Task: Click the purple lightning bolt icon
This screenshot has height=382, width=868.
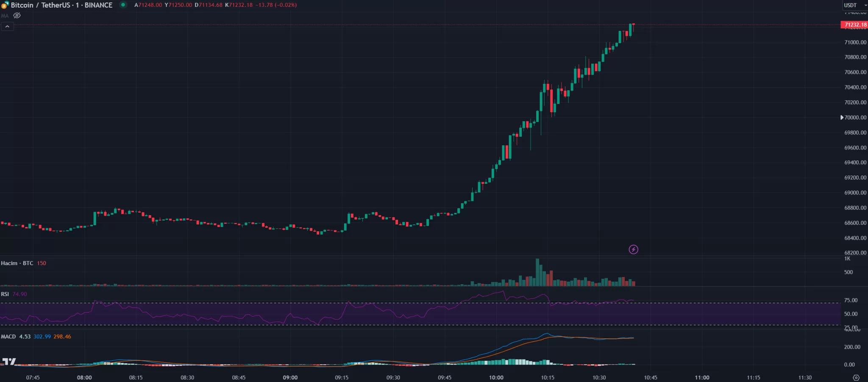Action: point(633,249)
